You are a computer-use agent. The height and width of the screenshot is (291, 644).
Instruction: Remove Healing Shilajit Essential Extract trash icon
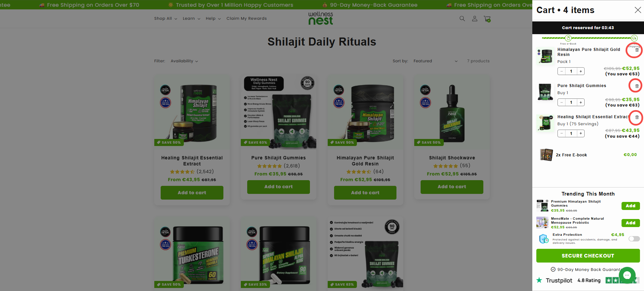pos(637,117)
